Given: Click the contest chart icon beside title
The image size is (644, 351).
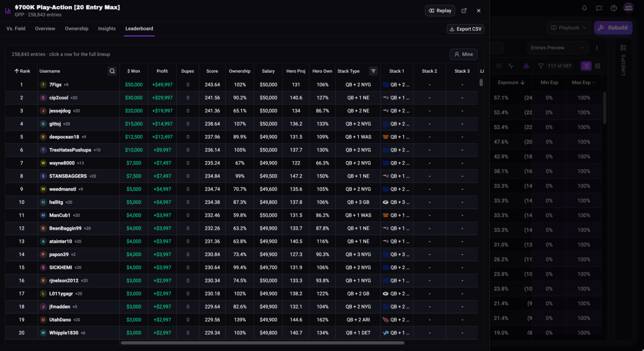Looking at the screenshot, I should pos(8,11).
